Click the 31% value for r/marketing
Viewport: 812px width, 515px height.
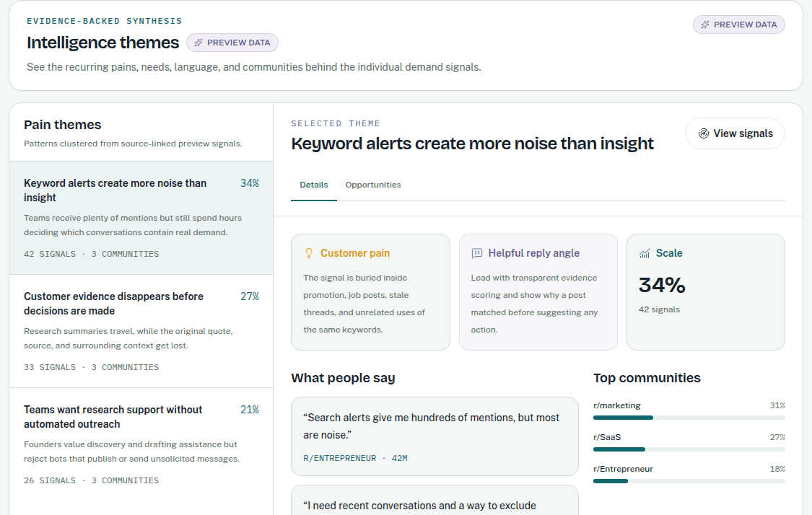point(777,405)
